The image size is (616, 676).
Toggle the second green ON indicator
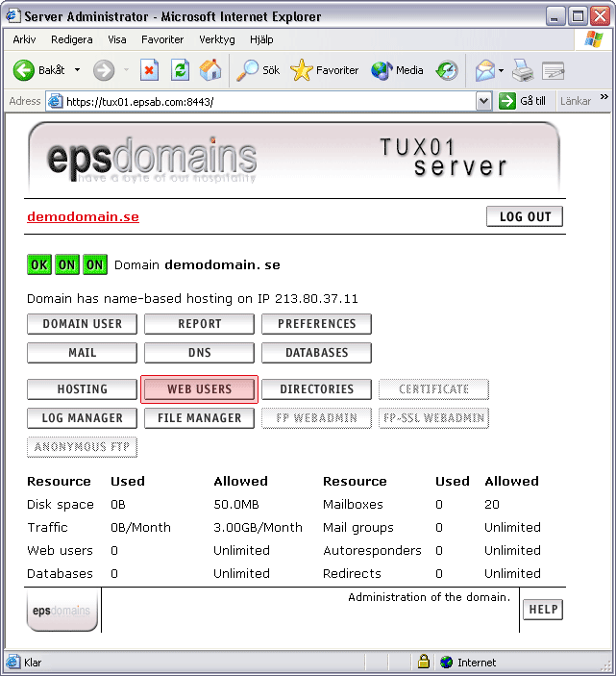94,264
